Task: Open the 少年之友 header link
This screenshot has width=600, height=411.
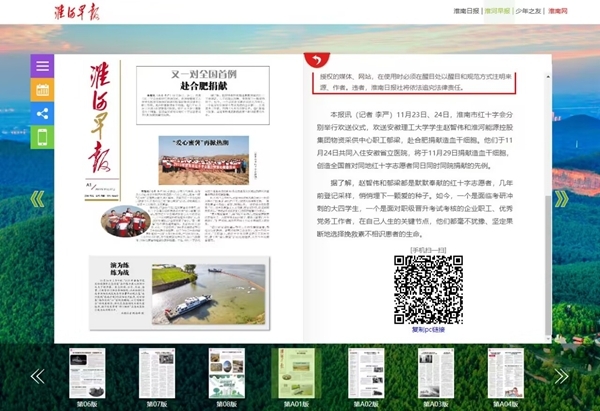Action: tap(528, 11)
